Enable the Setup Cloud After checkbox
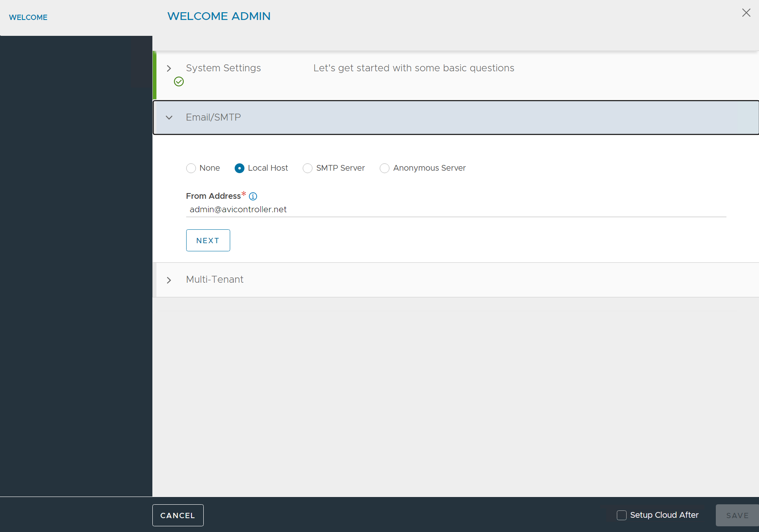This screenshot has width=759, height=532. pyautogui.click(x=622, y=515)
